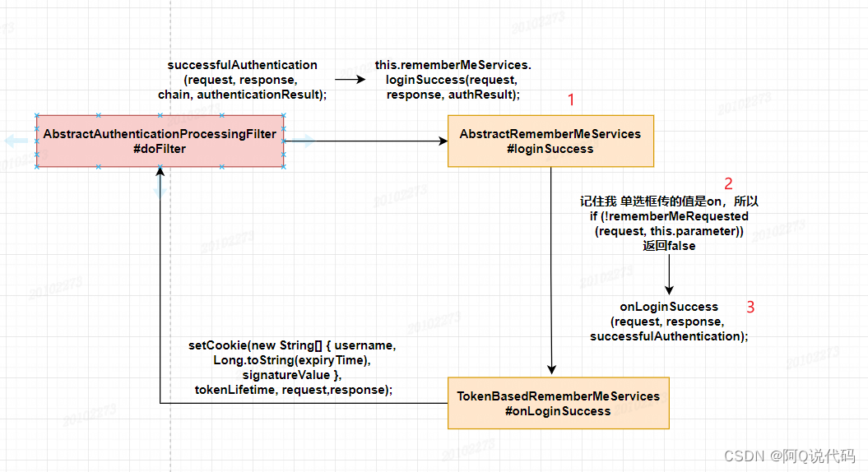Image resolution: width=868 pixels, height=472 pixels.
Task: Click the bottom-left resize handle of doFilter box
Action: (x=37, y=167)
